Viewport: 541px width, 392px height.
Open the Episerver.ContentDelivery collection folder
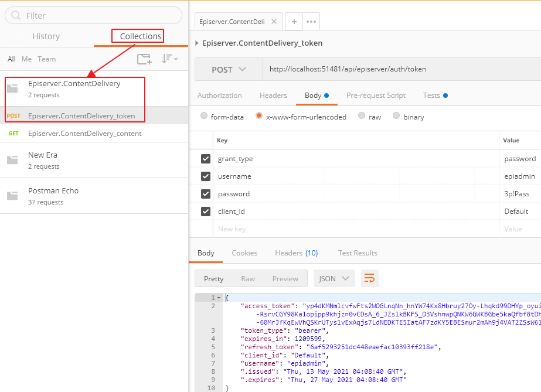tap(12, 88)
